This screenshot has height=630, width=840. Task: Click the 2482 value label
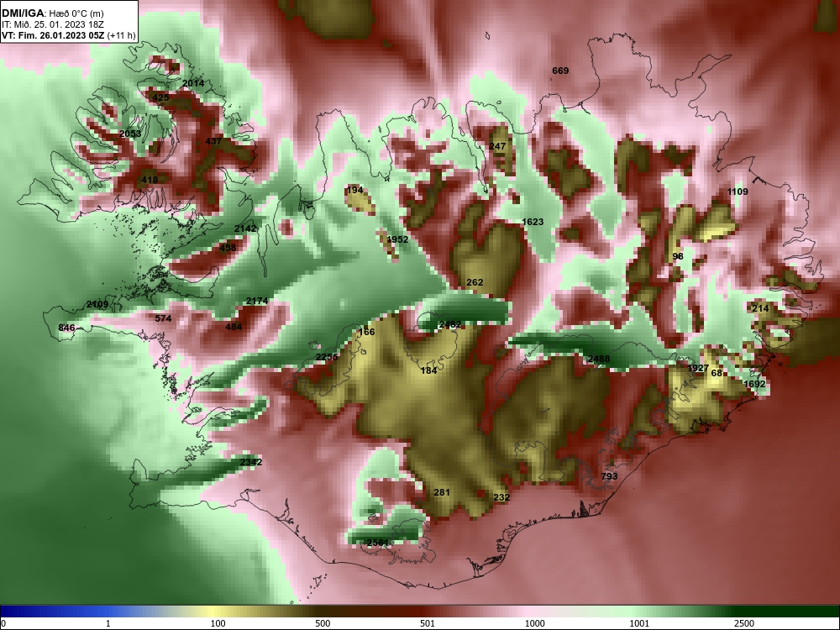click(450, 324)
